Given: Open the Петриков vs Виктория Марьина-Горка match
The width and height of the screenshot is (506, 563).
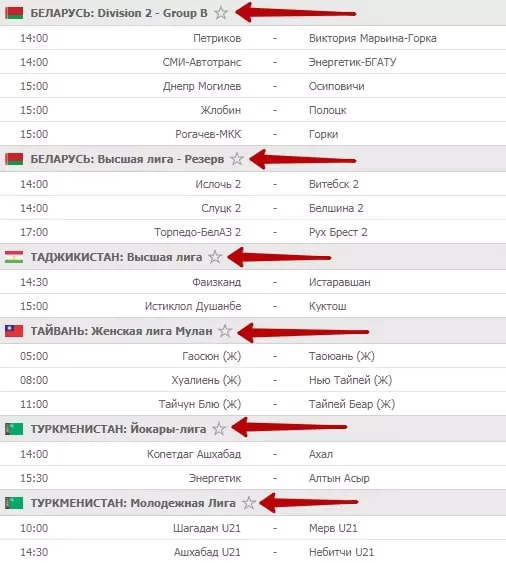Looking at the screenshot, I should tap(253, 38).
